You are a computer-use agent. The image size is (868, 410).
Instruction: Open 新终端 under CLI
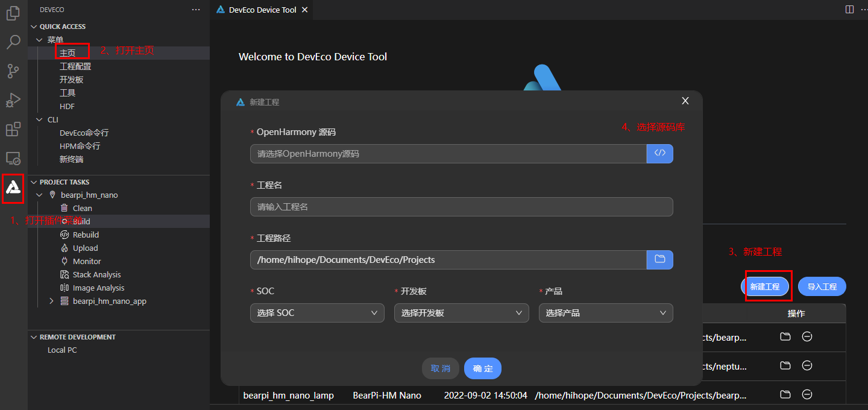(71, 159)
